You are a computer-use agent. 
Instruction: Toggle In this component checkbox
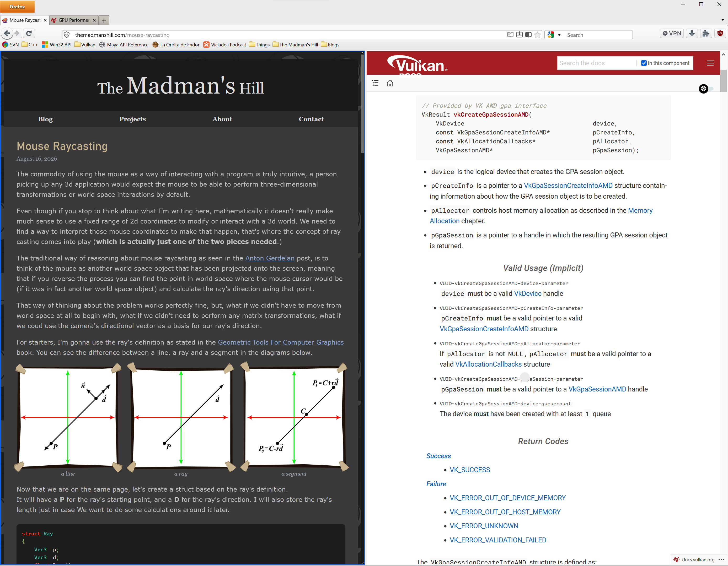(x=644, y=63)
